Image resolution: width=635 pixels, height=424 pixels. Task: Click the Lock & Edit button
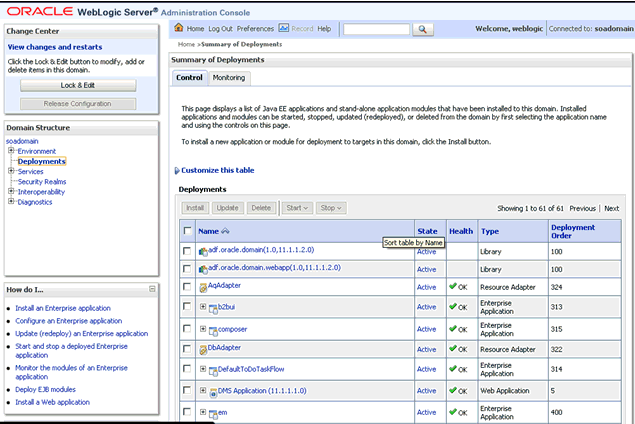coord(78,85)
